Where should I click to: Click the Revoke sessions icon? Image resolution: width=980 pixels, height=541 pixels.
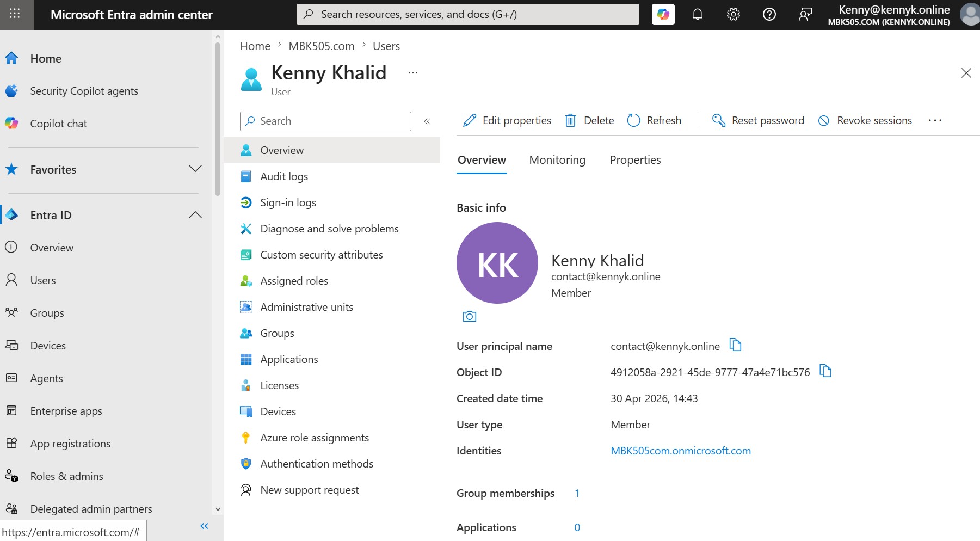click(x=824, y=120)
